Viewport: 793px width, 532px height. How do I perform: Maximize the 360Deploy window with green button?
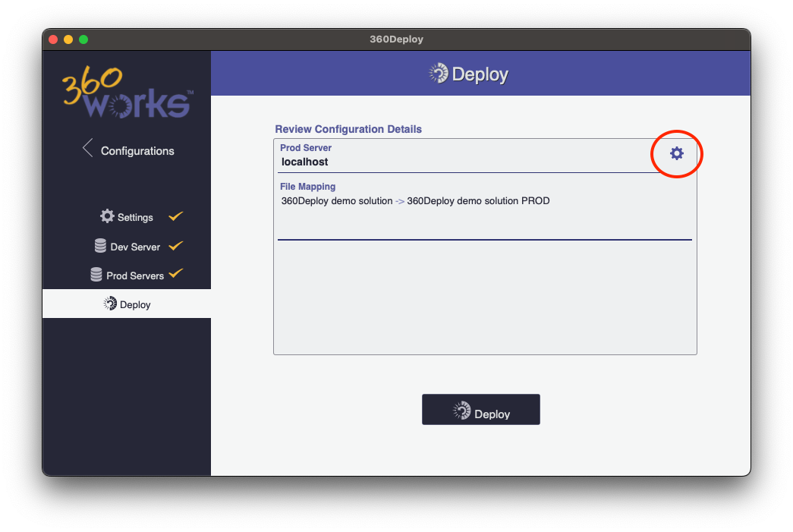83,39
